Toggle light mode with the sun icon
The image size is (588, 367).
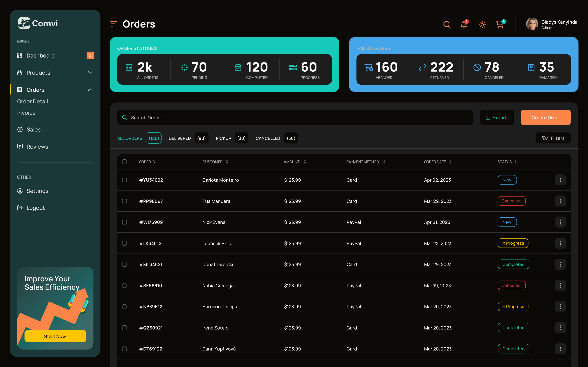482,24
